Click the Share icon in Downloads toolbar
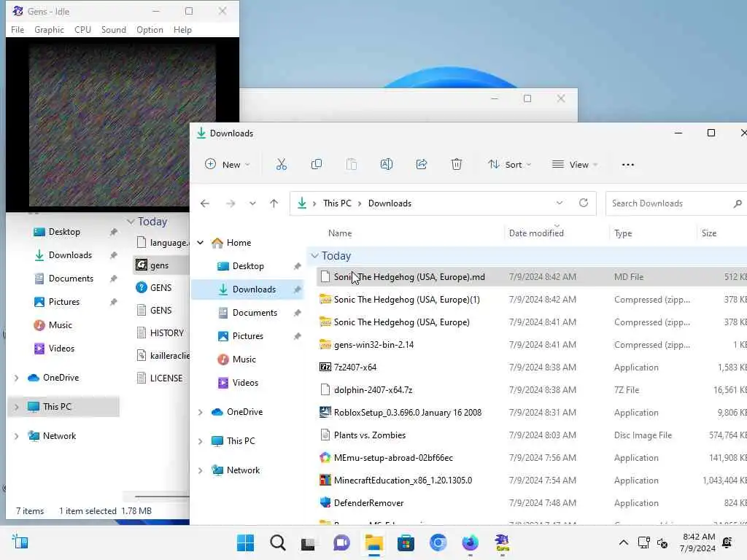This screenshot has height=560, width=747. (x=422, y=165)
